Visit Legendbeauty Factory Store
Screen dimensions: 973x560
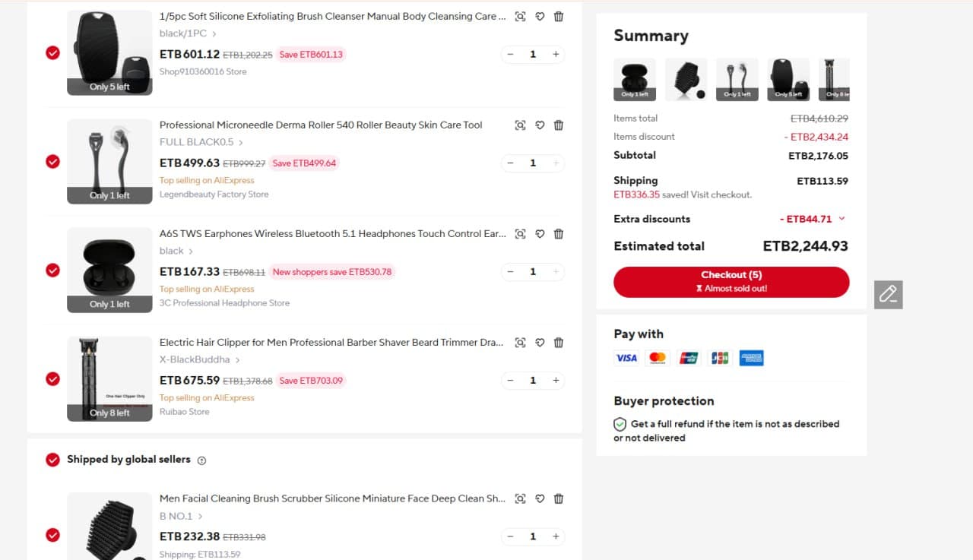[214, 195]
